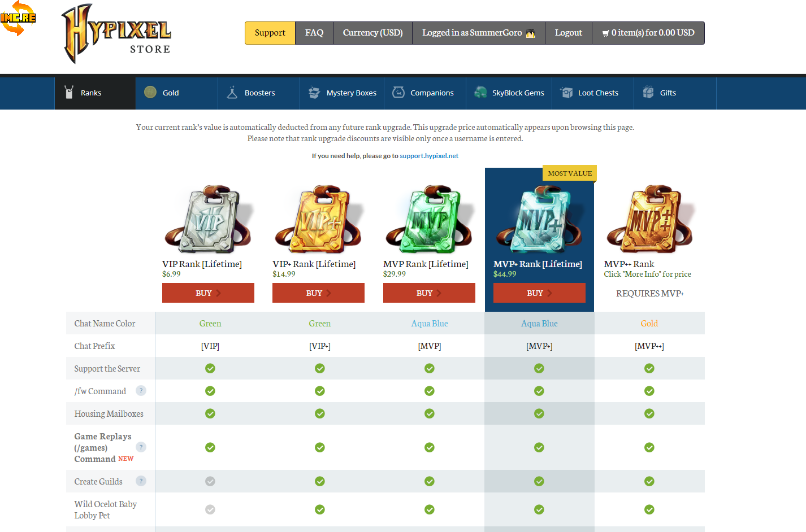806x532 pixels.
Task: Click the Game Replays help icon
Action: 141,447
